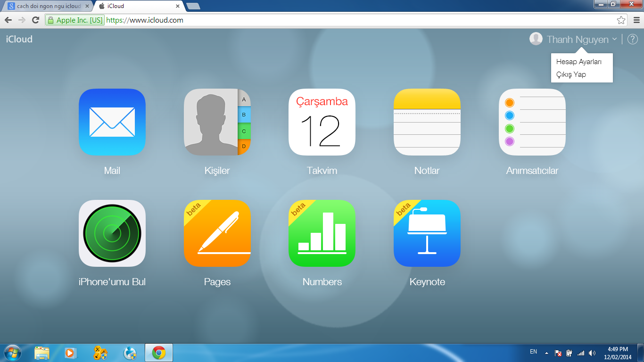Click the EN language indicator

point(534,352)
